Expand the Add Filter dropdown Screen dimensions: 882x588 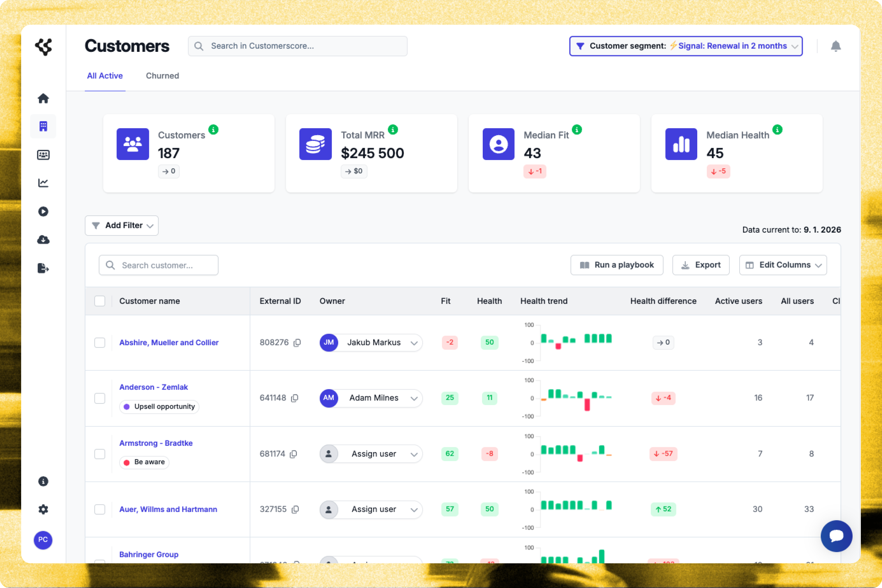click(122, 225)
